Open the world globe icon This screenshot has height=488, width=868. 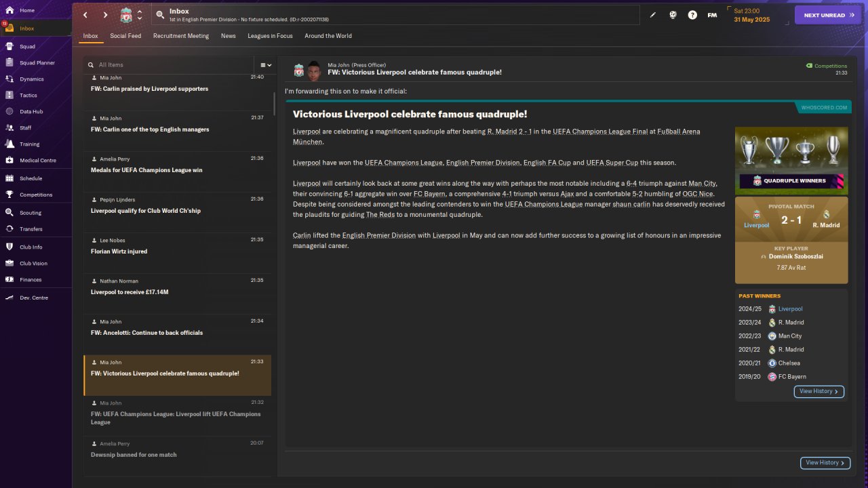coord(673,15)
